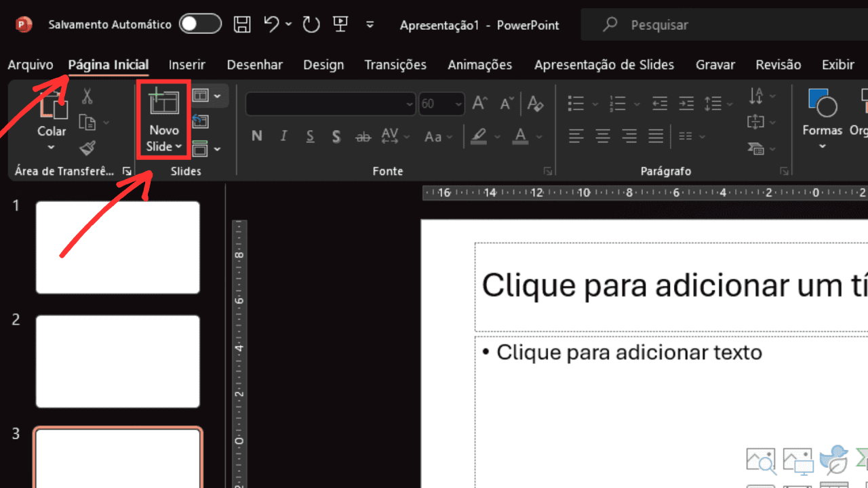
Task: Apply bold formatting with the N icon
Action: [x=256, y=136]
